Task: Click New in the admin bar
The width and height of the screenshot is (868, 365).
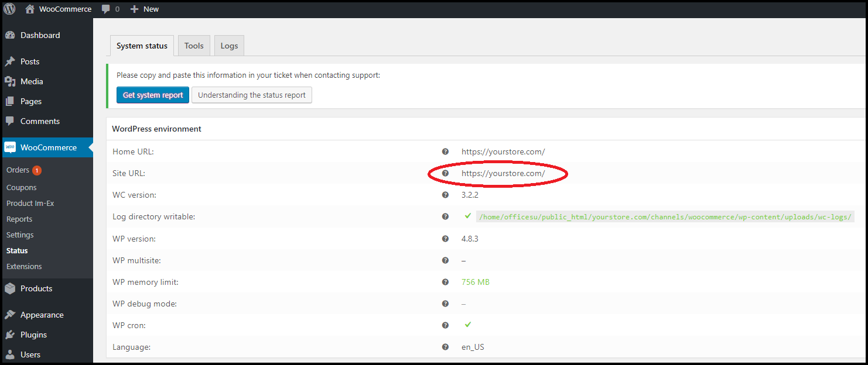Action: (x=145, y=9)
